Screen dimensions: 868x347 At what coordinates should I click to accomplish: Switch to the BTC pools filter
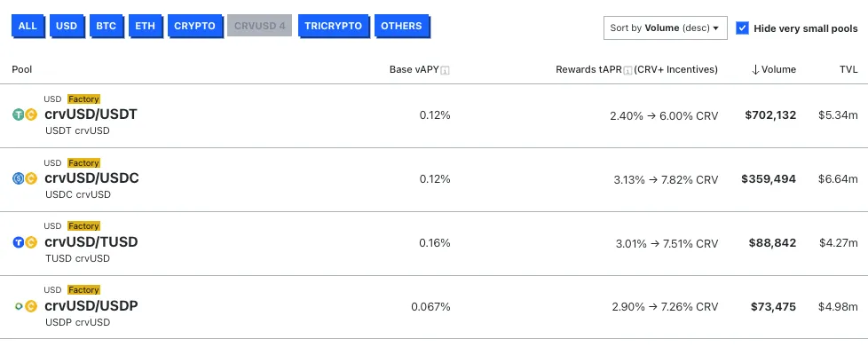[107, 26]
